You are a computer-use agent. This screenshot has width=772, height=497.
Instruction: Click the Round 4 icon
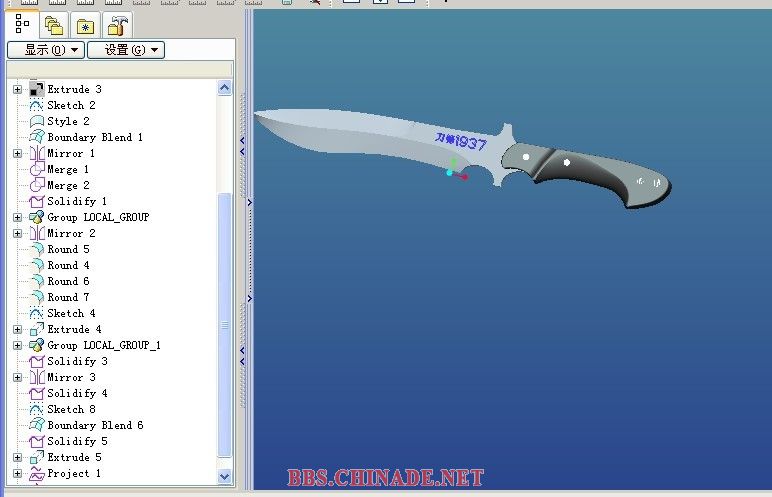(36, 265)
